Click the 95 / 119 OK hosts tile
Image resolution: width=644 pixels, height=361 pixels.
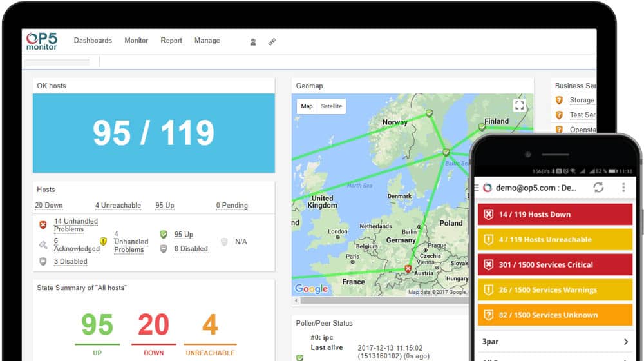pos(154,133)
